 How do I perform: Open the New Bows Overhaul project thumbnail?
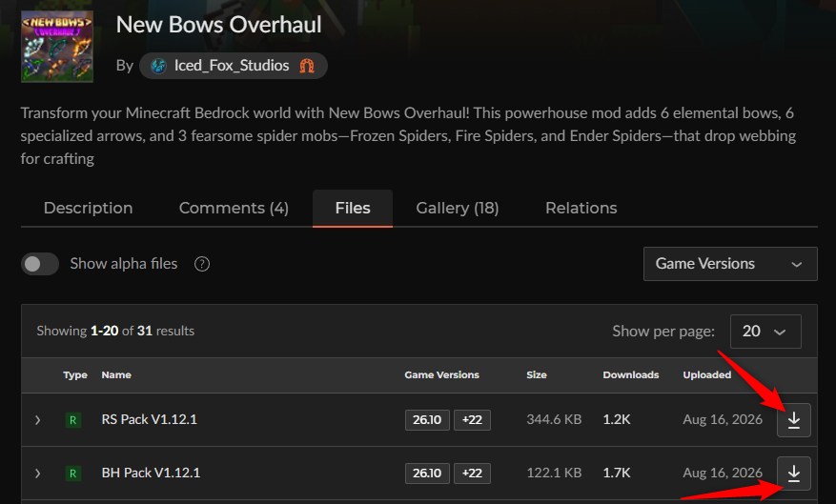pyautogui.click(x=57, y=47)
